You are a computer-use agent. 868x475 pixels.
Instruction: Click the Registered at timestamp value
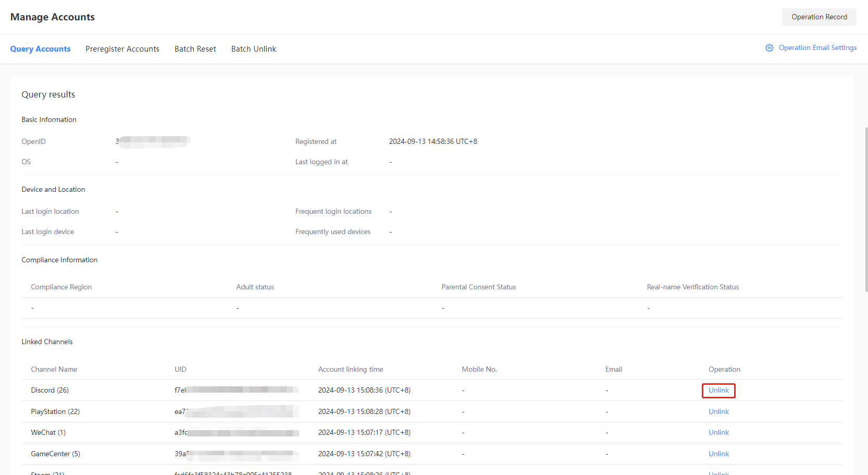[432, 142]
